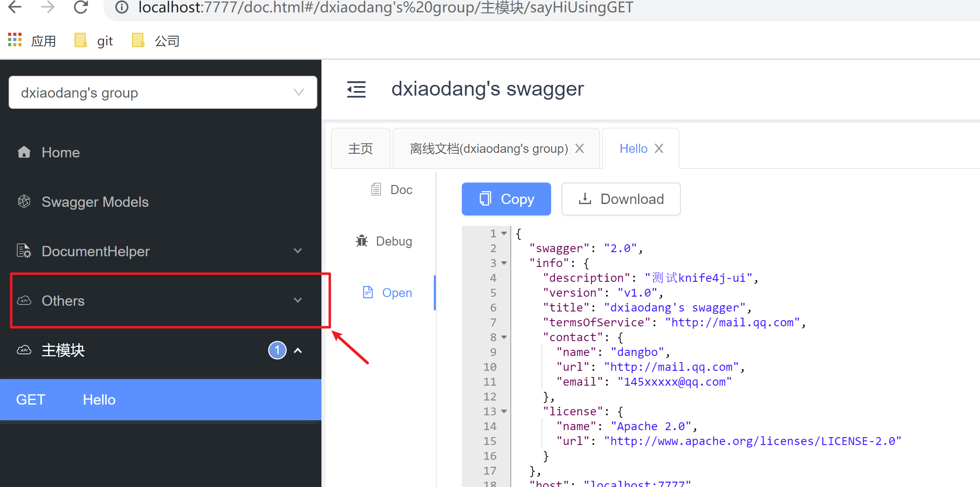Click the Debug bug icon
The image size is (980, 487).
click(x=362, y=241)
